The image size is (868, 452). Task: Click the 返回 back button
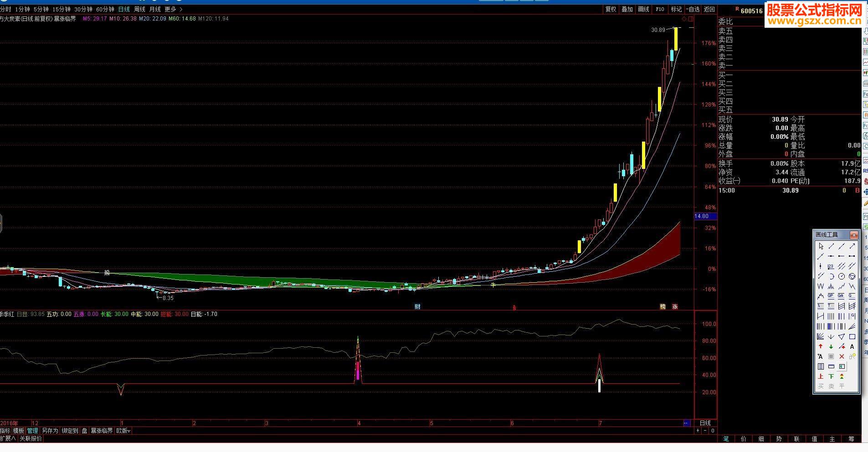point(709,9)
